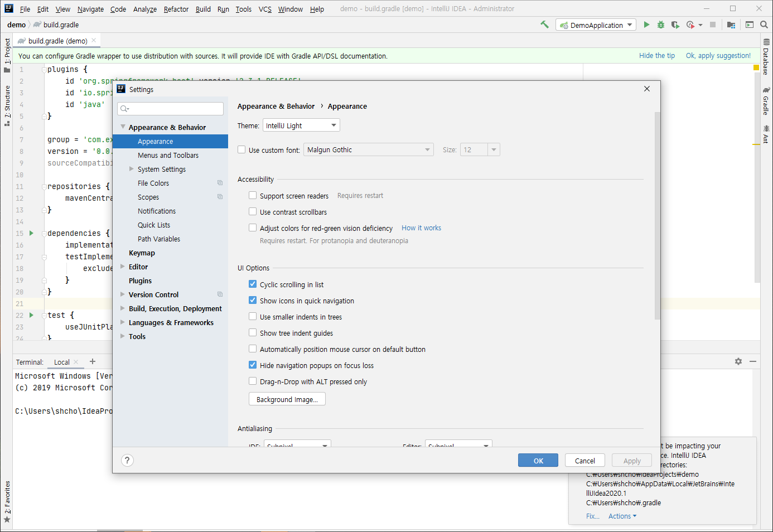Enable the Use custom font checkbox
Viewport: 773px width, 532px height.
(241, 149)
